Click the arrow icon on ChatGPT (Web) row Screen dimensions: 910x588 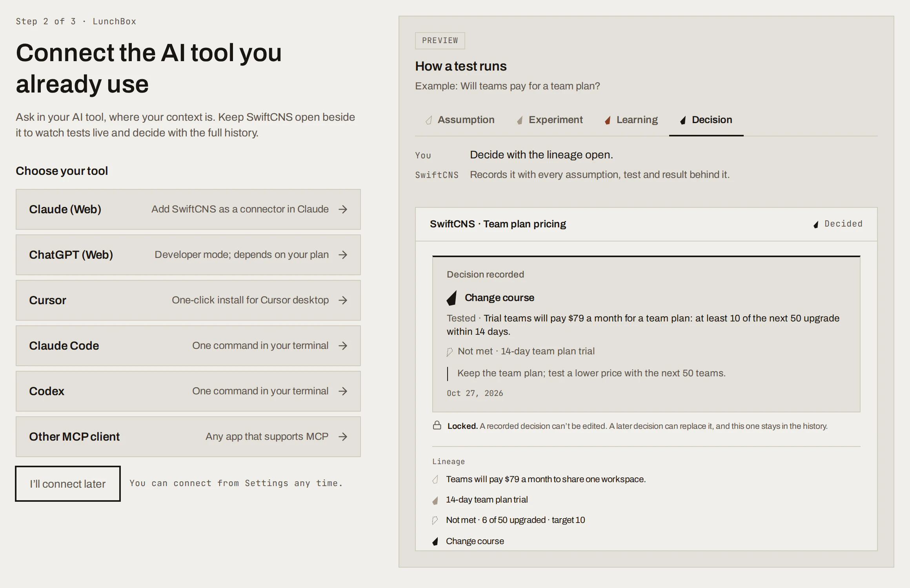(x=343, y=255)
